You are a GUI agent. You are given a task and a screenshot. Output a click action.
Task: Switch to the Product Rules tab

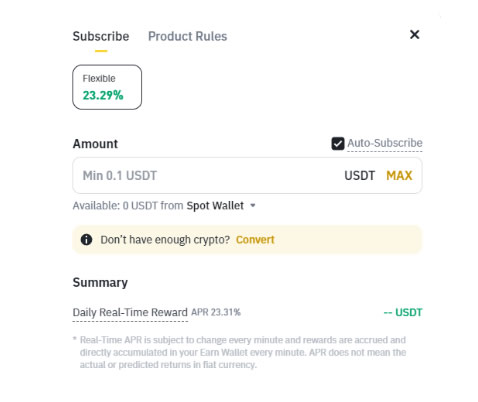tap(187, 36)
